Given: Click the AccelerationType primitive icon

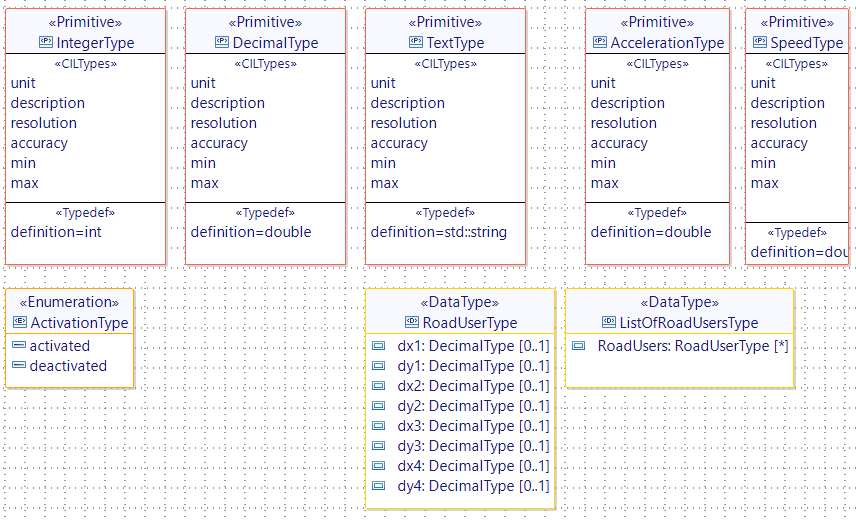Looking at the screenshot, I should [x=600, y=42].
